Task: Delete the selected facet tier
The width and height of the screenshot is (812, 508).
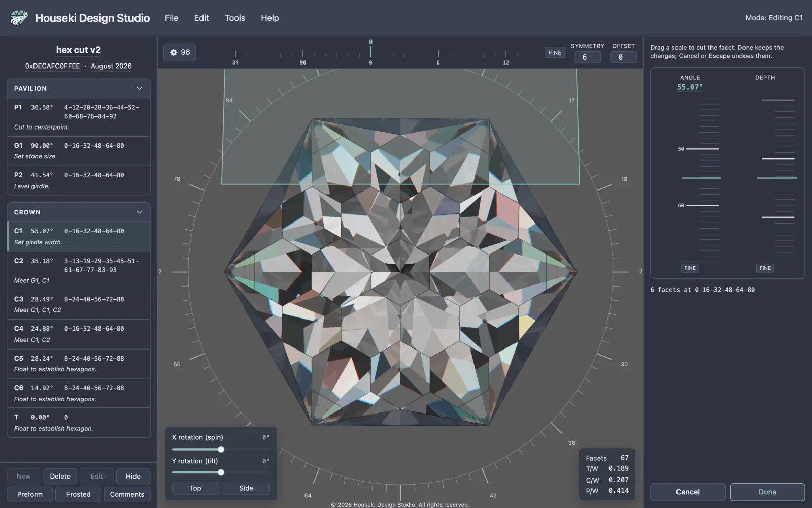Action: pos(60,476)
